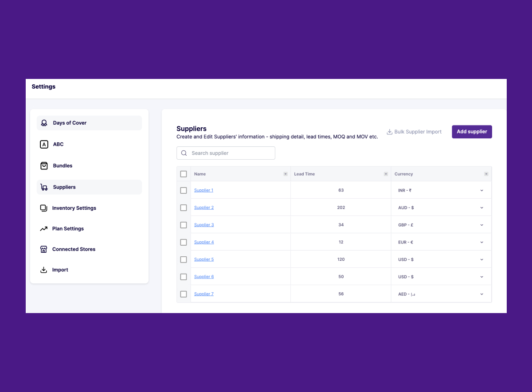Click the magnifier icon in search box
532x392 pixels.
(x=184, y=153)
